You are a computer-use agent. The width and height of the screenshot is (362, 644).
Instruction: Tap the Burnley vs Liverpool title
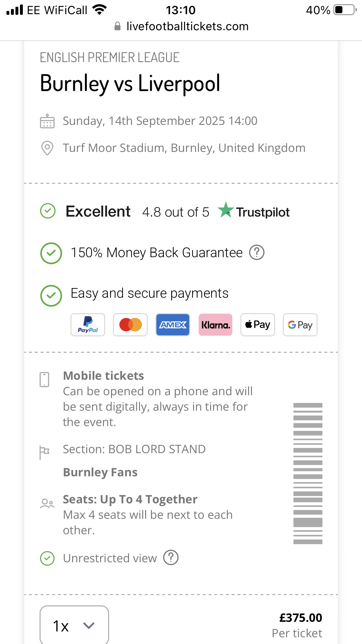(130, 83)
